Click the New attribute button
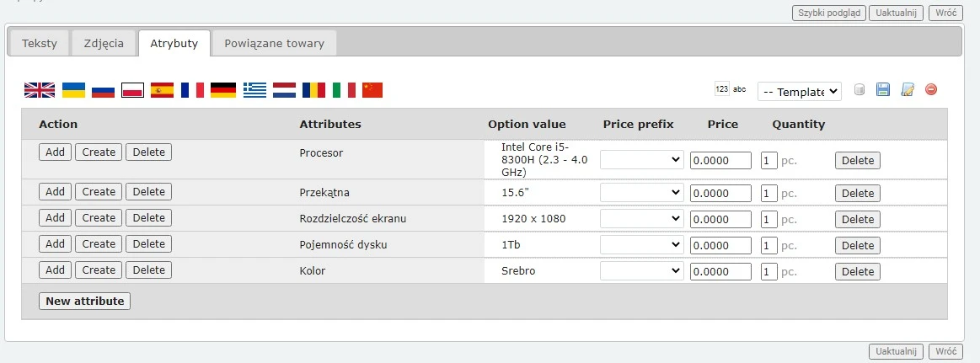Viewport: 980px width, 363px height. pyautogui.click(x=84, y=301)
